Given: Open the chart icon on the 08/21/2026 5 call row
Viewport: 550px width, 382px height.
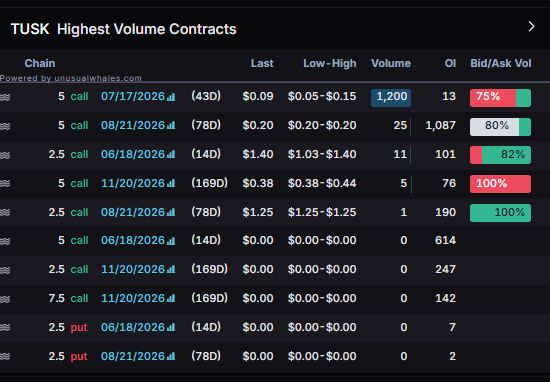Looking at the screenshot, I should (171, 126).
